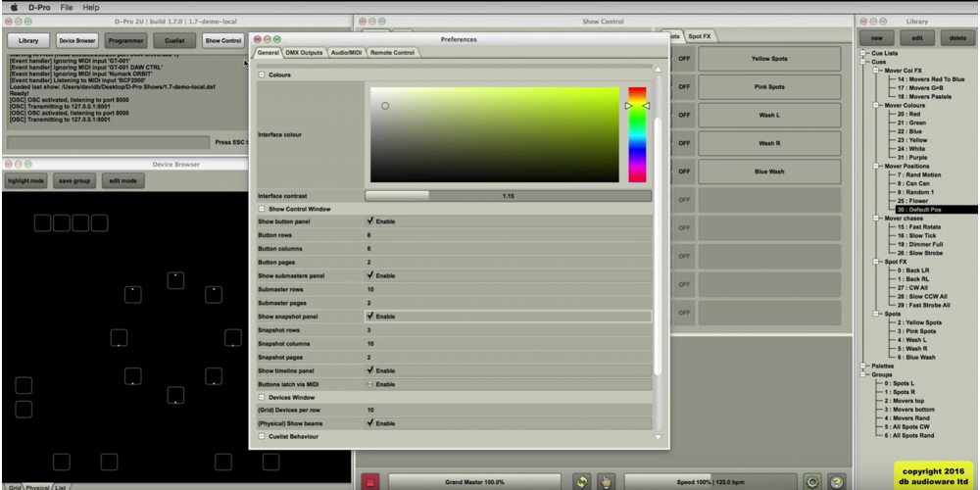Click the Speed 100% bpm slider
Viewport: 980px width, 490px height.
point(710,482)
